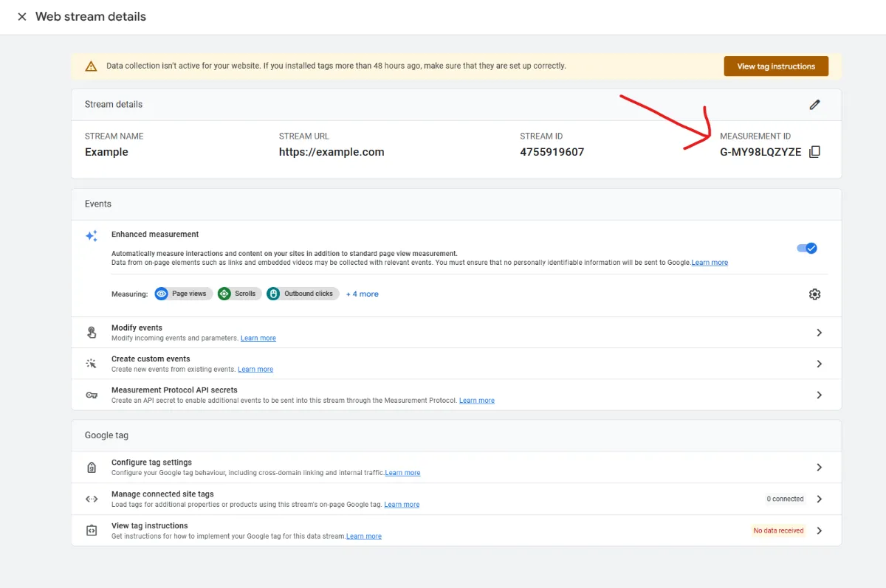Screen dimensions: 886x588
Task: Expand the Measurement Protocol API secrets row
Action: (819, 395)
